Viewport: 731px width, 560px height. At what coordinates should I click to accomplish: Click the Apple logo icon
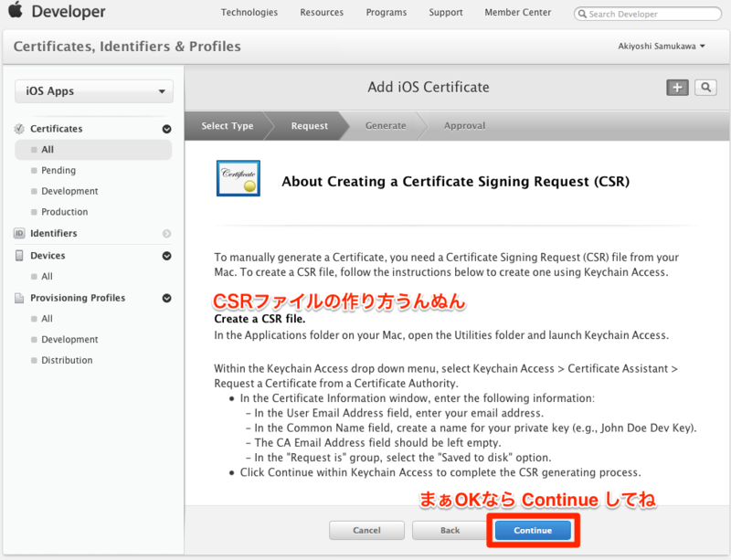point(16,9)
